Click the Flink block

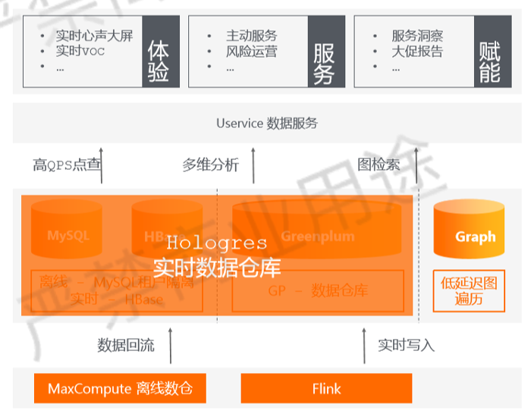(x=326, y=388)
